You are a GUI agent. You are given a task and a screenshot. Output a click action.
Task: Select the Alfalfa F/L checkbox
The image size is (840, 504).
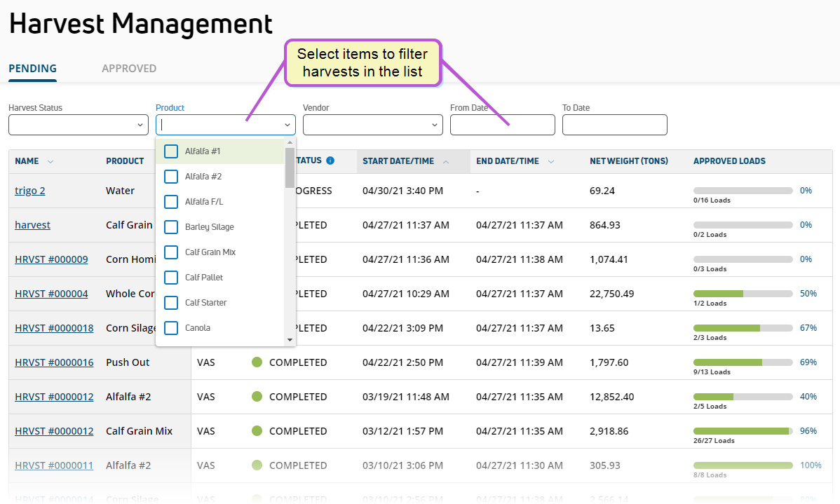[171, 201]
